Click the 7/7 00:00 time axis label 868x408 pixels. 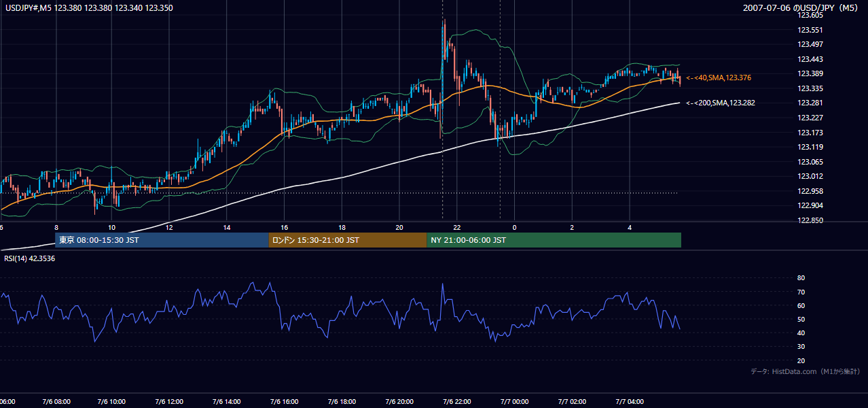514,402
